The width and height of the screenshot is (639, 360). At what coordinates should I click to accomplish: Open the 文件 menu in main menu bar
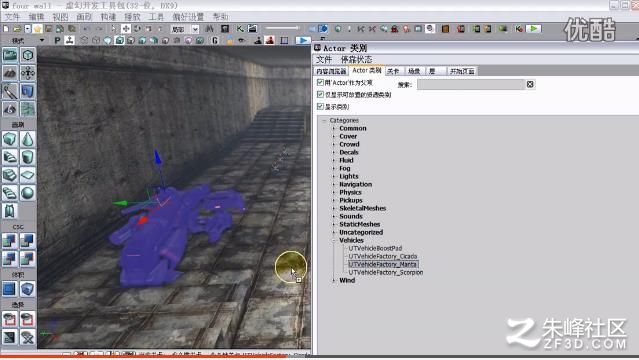[x=12, y=17]
